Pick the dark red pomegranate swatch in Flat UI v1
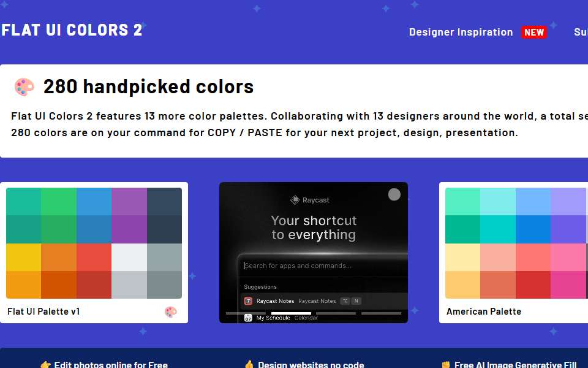 click(x=94, y=285)
